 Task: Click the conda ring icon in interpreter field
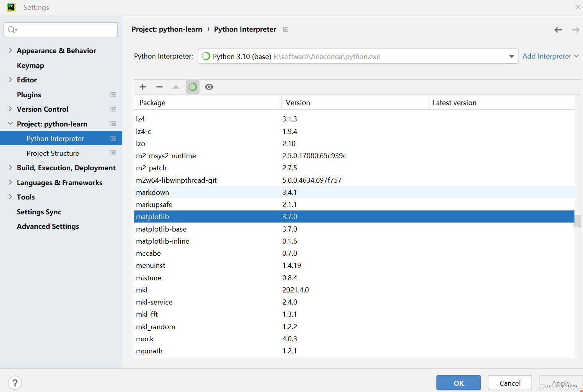pos(206,56)
